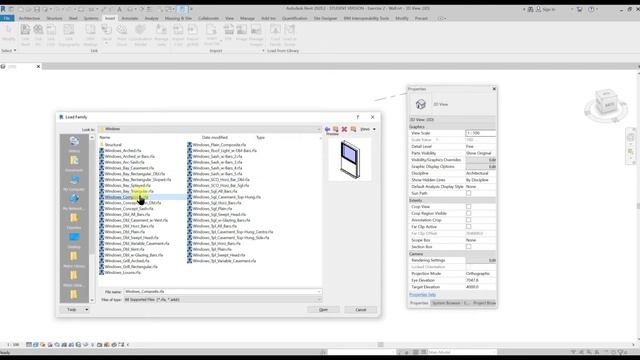The height and width of the screenshot is (360, 640).
Task: Open the Properties help link
Action: [x=422, y=295]
